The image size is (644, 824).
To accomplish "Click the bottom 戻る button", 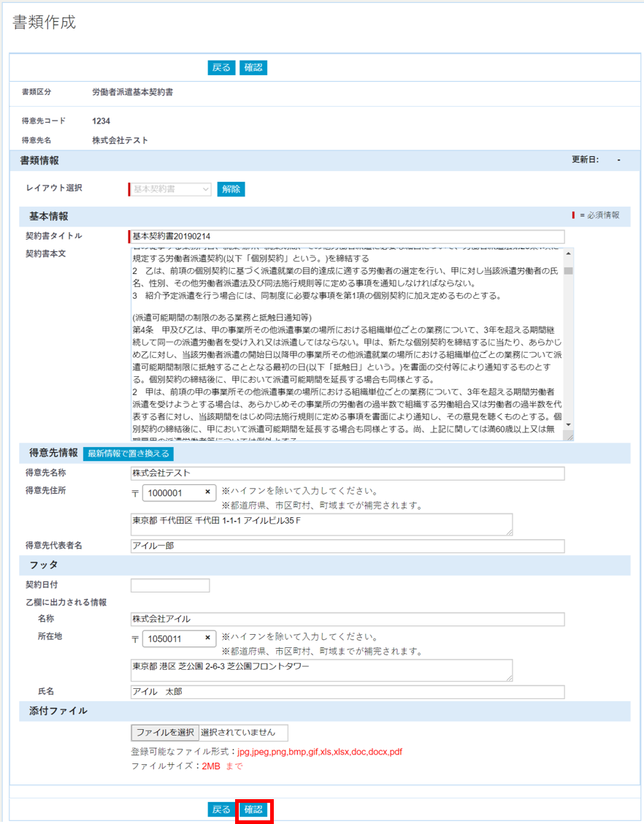I will coord(221,810).
